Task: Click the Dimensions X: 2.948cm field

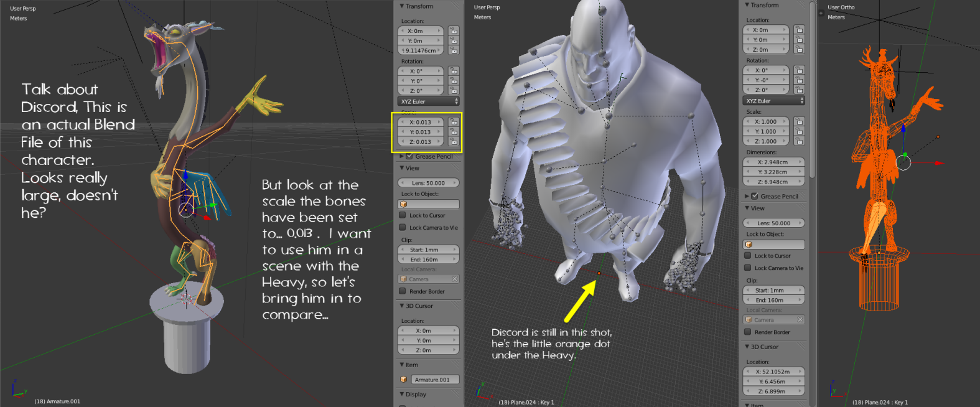Action: [x=774, y=162]
